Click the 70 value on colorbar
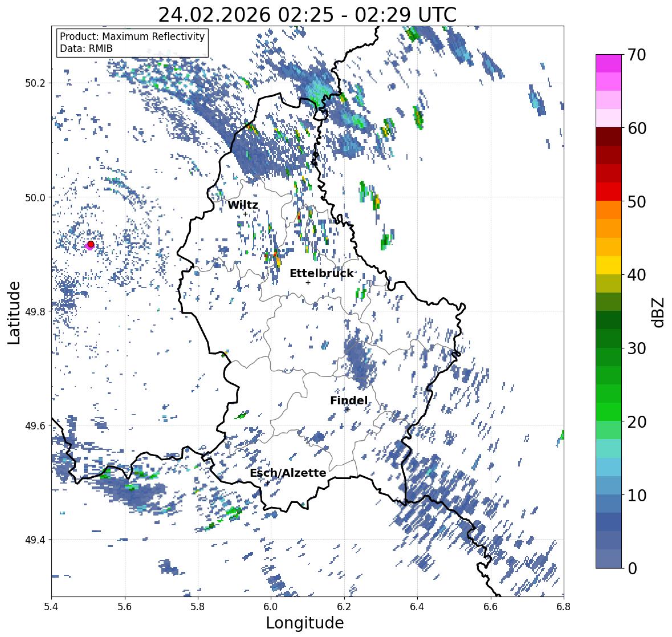The height and width of the screenshot is (637, 672). [637, 55]
